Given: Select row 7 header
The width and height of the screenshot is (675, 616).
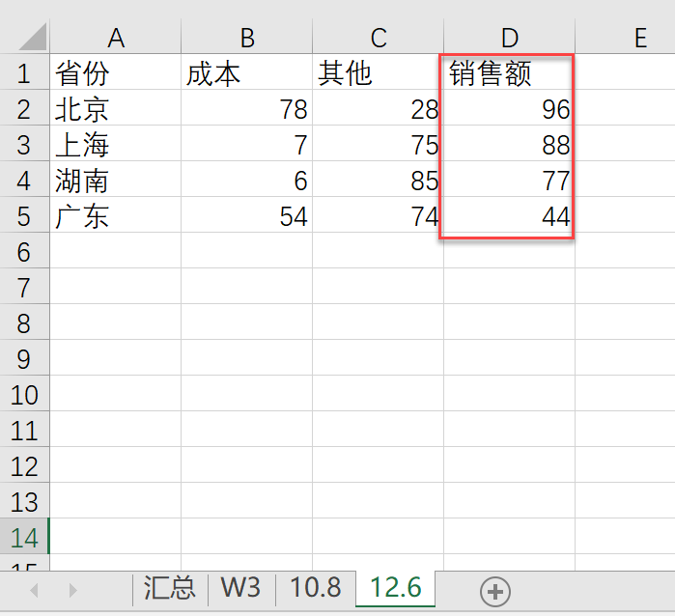Looking at the screenshot, I should [24, 287].
